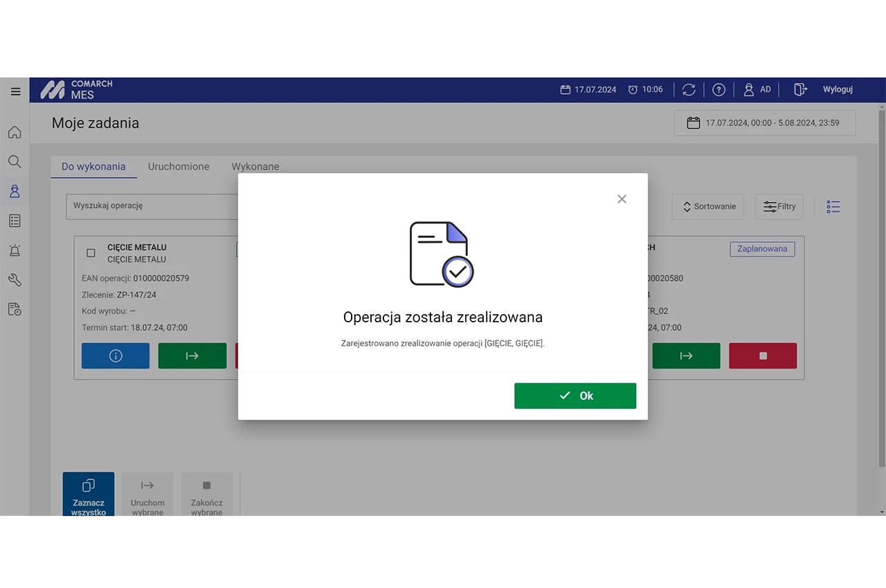Image resolution: width=886 pixels, height=588 pixels.
Task: Click EAN operacji 010000020579 text
Action: click(x=136, y=278)
